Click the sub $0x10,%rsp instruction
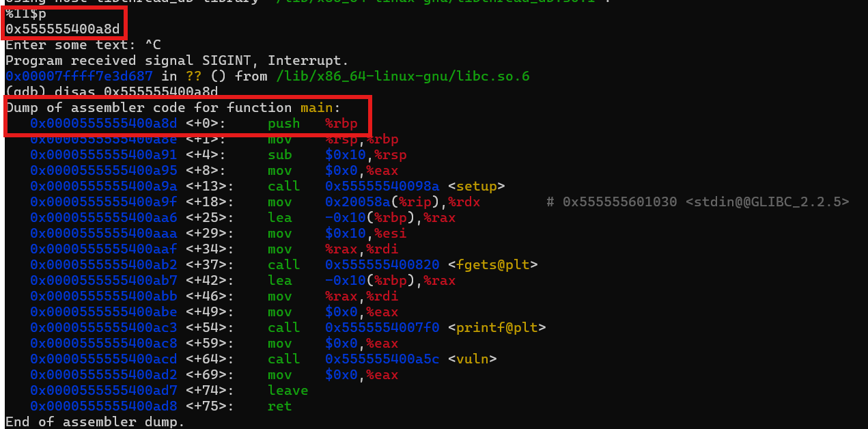The height and width of the screenshot is (429, 868). [337, 154]
